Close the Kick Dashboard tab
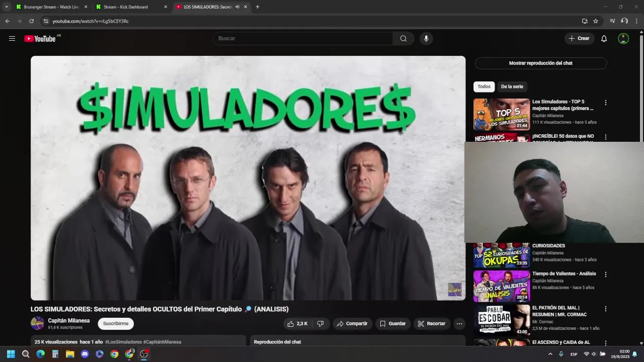The image size is (644, 362). [x=166, y=7]
